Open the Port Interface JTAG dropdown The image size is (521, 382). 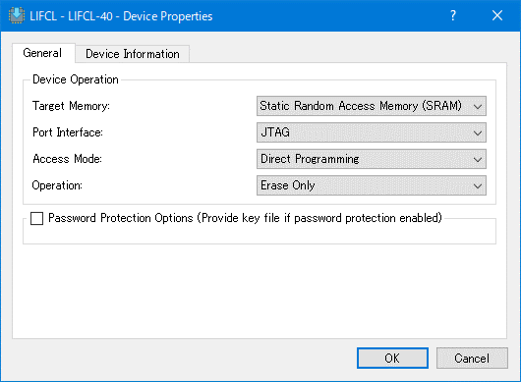click(x=371, y=132)
